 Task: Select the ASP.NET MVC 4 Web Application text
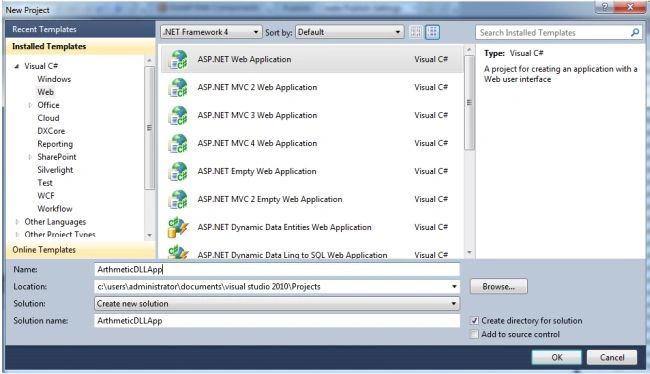click(257, 143)
